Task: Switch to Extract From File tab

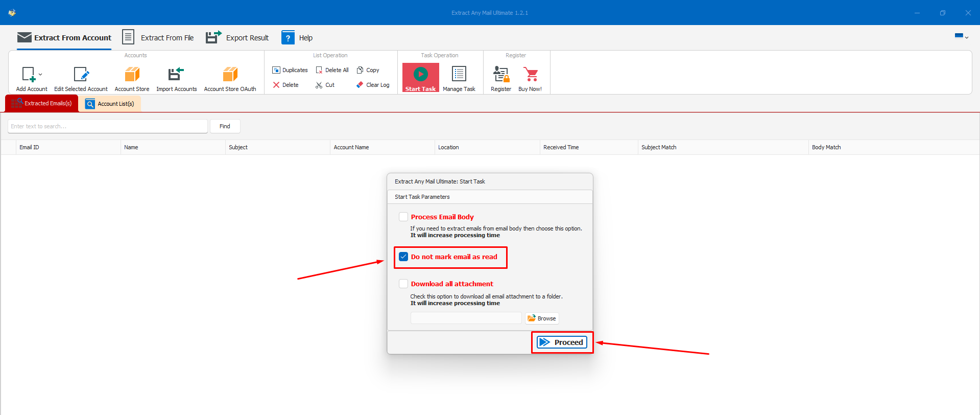Action: coord(158,38)
